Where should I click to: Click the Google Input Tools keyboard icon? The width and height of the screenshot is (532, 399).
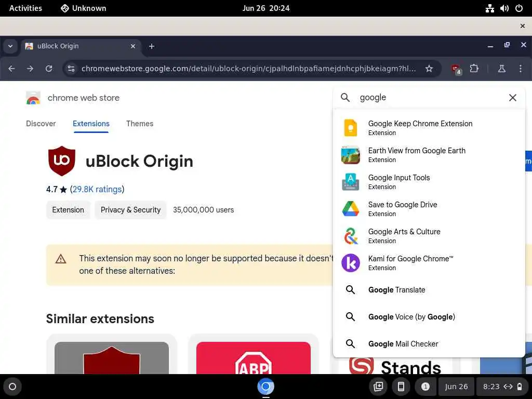pos(351,182)
